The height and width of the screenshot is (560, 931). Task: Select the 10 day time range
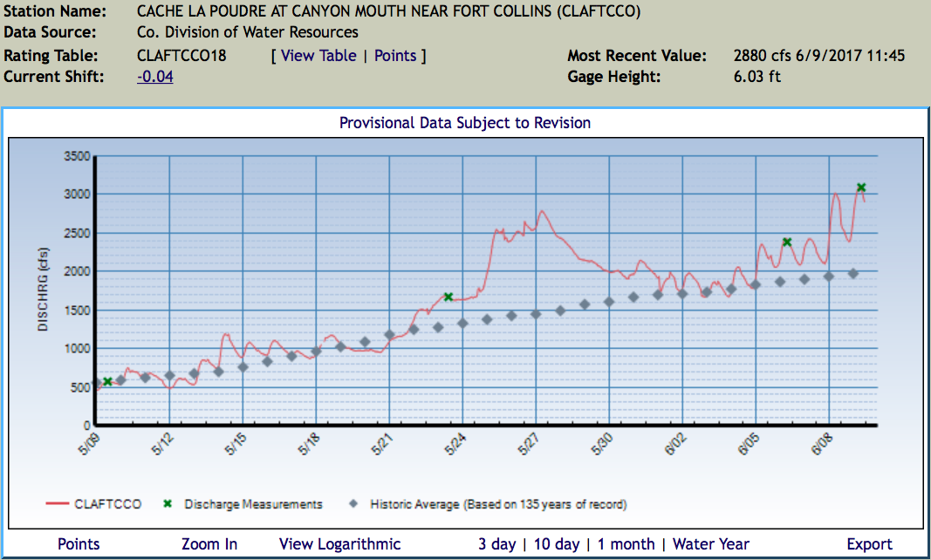(x=556, y=544)
